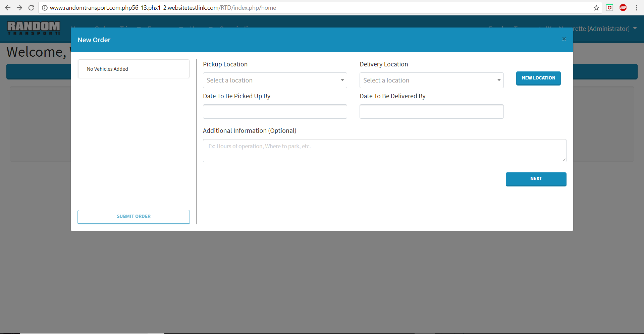The image size is (644, 334).
Task: Open the site information icon
Action: (45, 8)
